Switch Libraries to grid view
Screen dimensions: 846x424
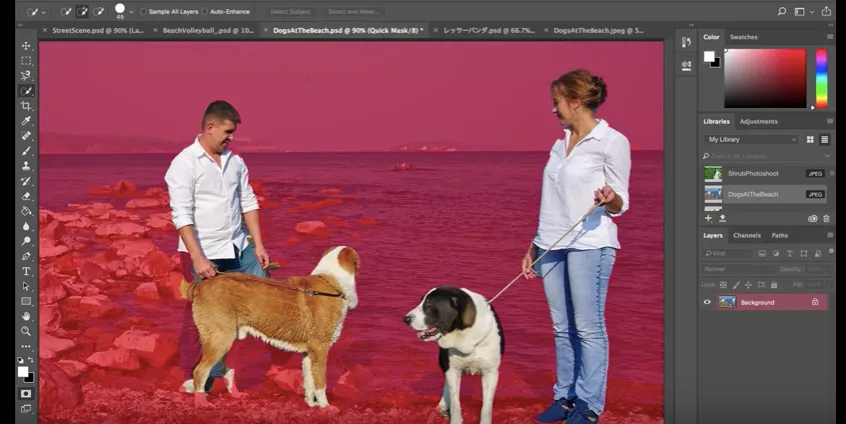coord(810,139)
